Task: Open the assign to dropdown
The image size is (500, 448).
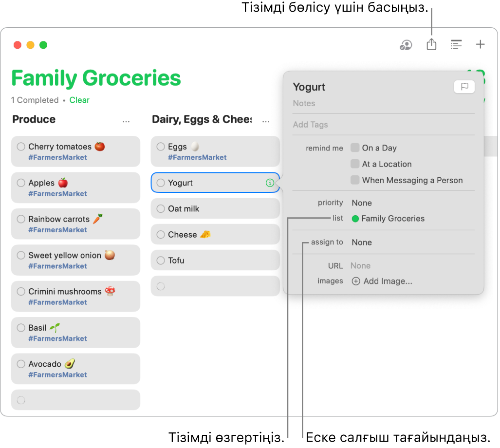Action: pyautogui.click(x=362, y=242)
